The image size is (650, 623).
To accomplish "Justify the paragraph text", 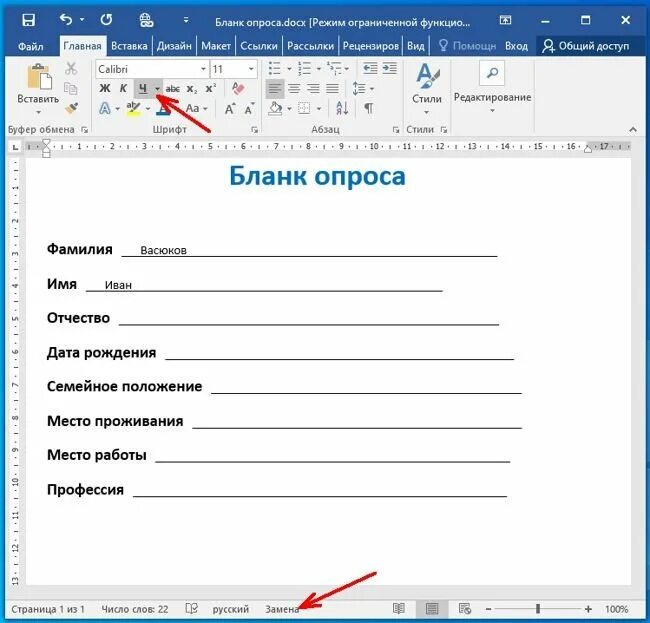I will 332,88.
